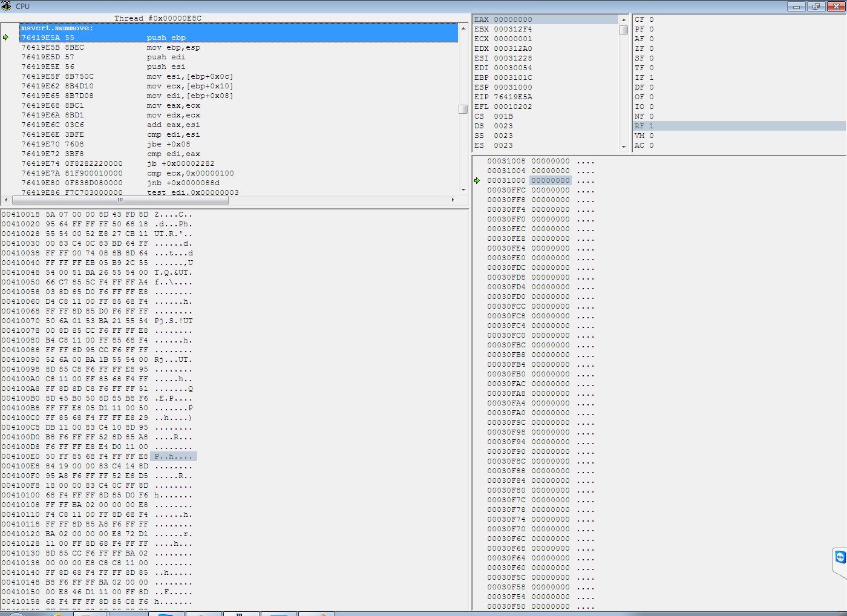The image size is (847, 616).
Task: Open the TeamViewer side panel icon
Action: [x=840, y=557]
